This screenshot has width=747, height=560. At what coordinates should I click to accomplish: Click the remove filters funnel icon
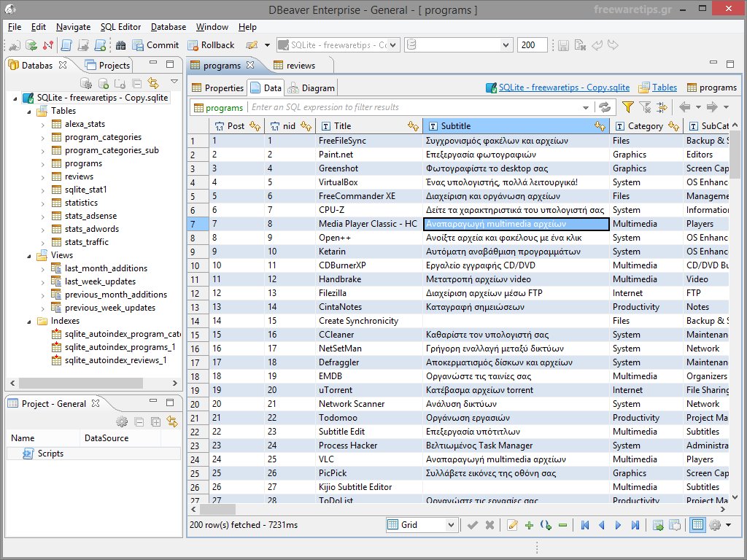point(645,107)
